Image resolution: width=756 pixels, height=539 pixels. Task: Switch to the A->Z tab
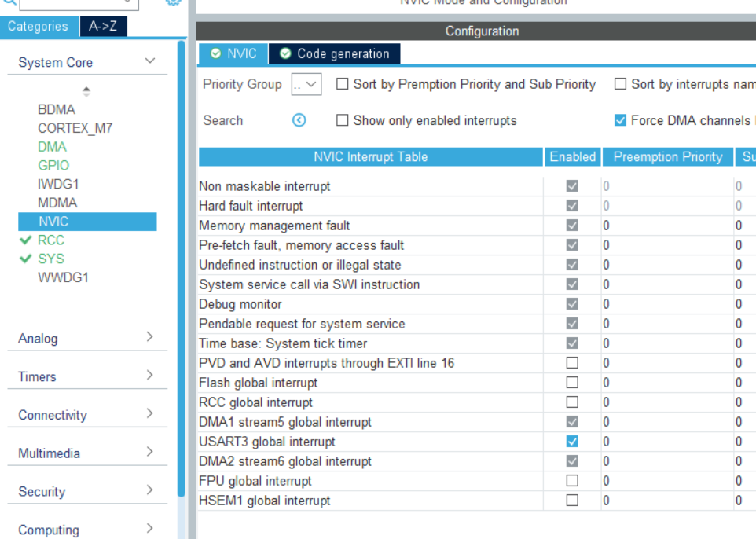[x=103, y=26]
